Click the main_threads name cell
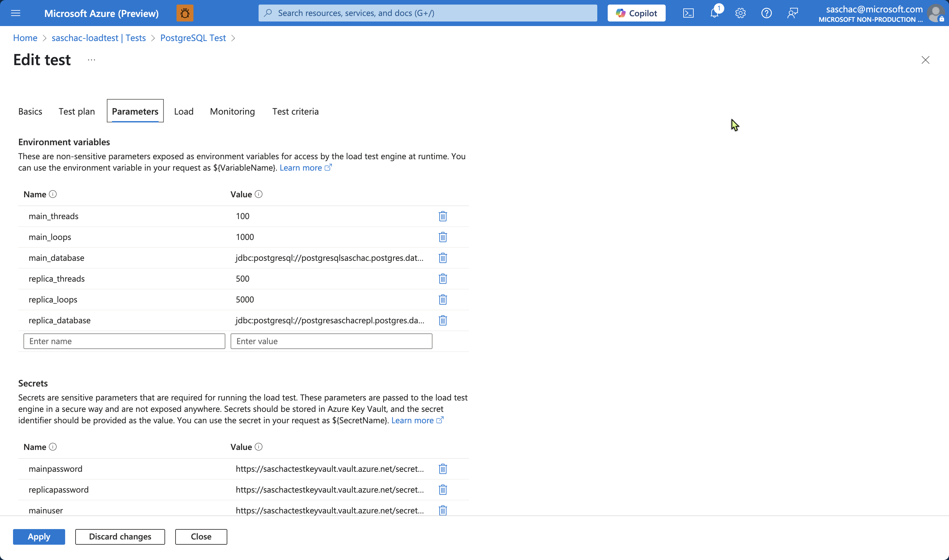Image resolution: width=949 pixels, height=560 pixels. pyautogui.click(x=54, y=216)
